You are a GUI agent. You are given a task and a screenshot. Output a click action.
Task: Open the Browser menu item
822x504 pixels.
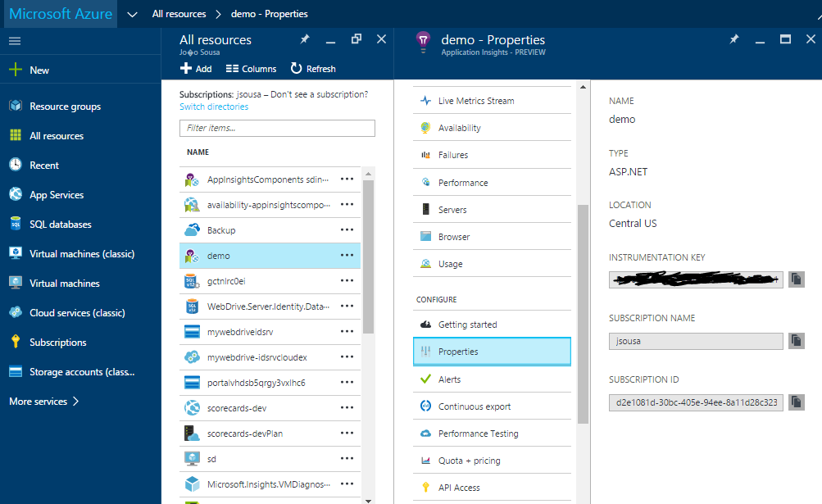pyautogui.click(x=492, y=237)
